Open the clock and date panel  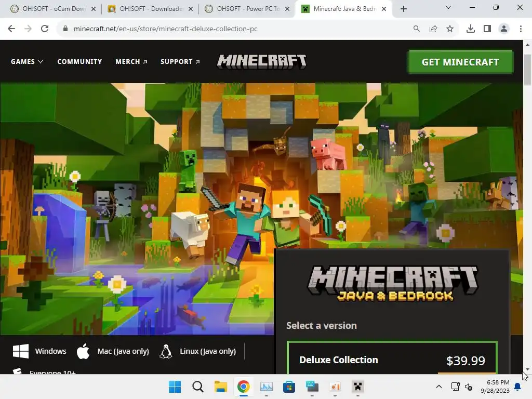495,387
